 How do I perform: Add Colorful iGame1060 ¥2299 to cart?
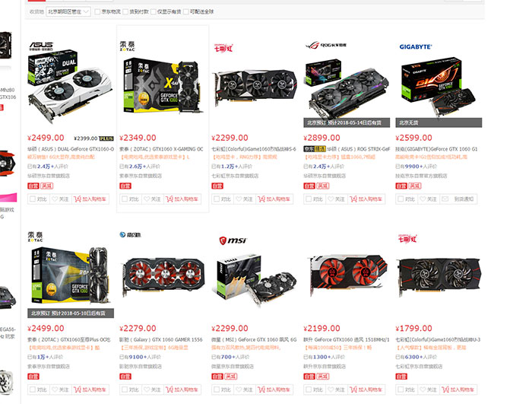pos(274,199)
